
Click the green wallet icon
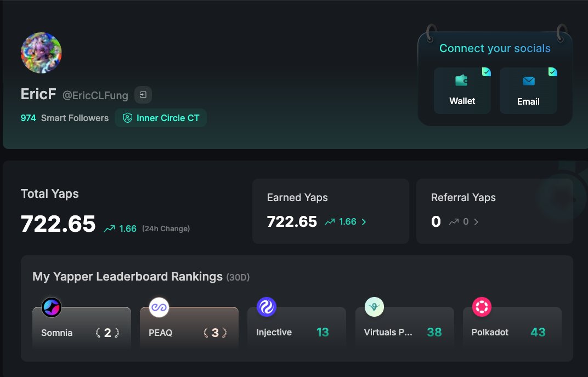click(x=462, y=81)
